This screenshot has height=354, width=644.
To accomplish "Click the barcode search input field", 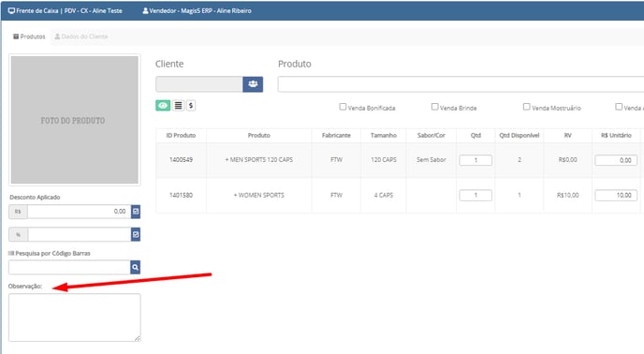I will point(69,267).
